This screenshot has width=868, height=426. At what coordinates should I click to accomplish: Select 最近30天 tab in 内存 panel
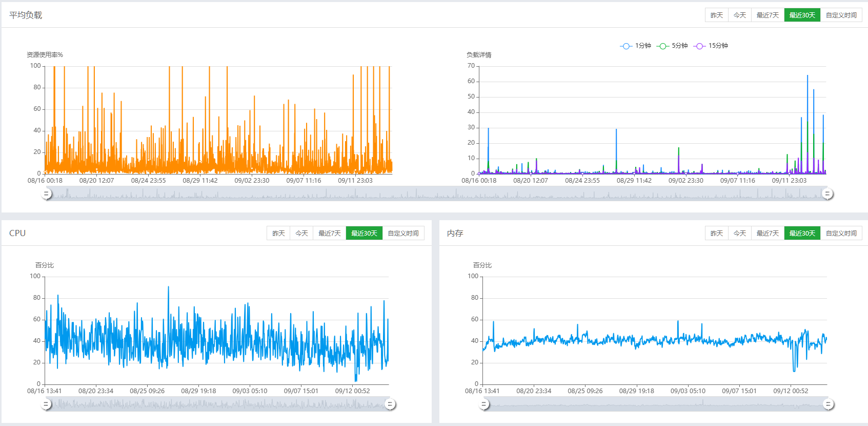click(802, 234)
